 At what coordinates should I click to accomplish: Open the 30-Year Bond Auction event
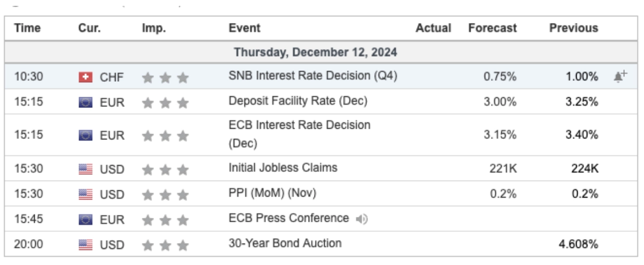[285, 244]
